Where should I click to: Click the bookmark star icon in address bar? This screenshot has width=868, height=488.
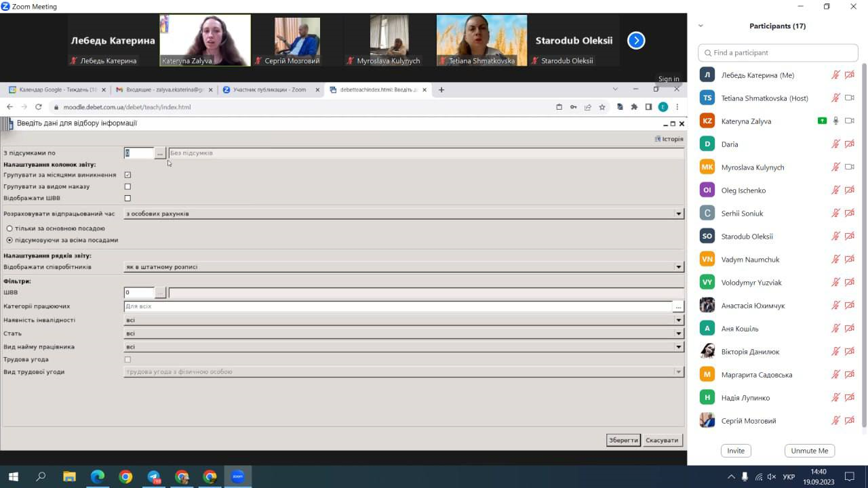point(601,107)
